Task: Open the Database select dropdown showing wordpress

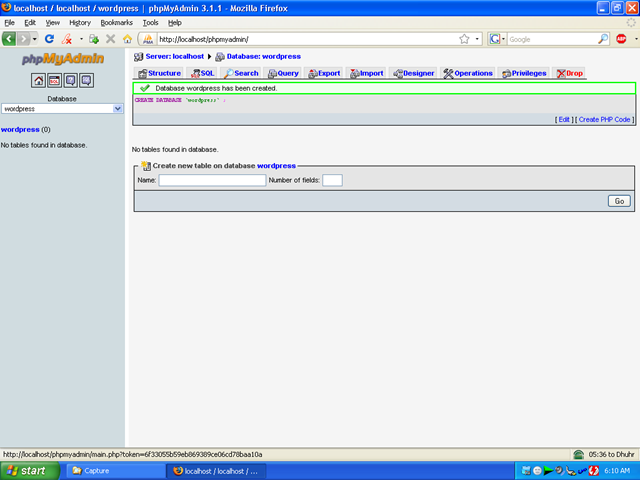Action: click(62, 109)
